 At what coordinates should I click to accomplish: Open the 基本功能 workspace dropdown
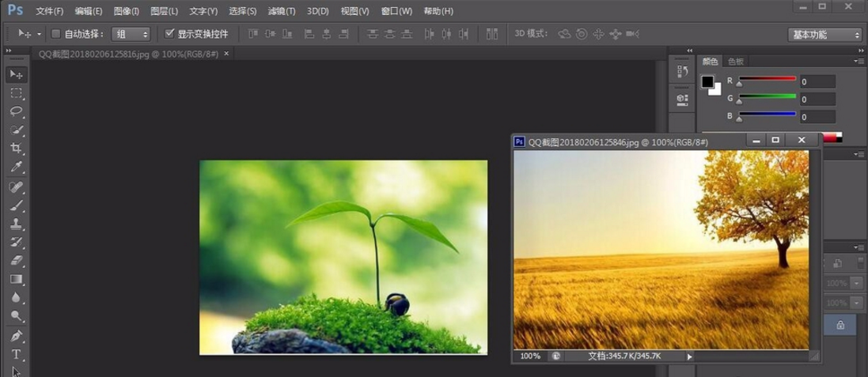[825, 35]
